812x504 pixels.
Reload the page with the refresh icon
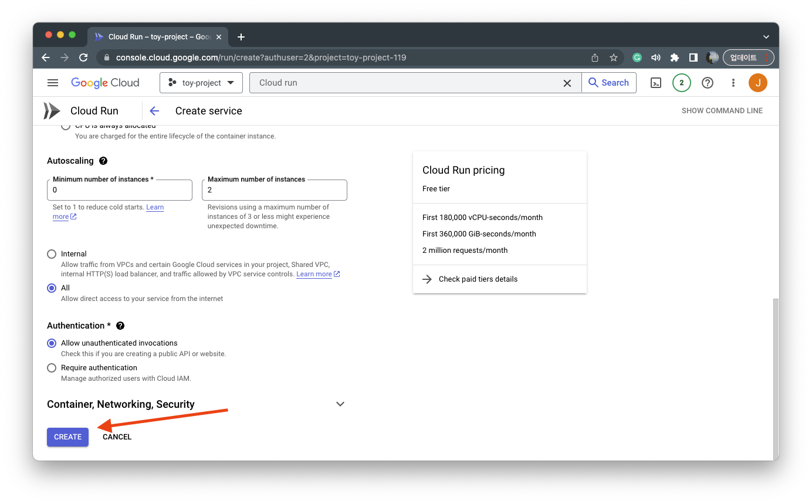pyautogui.click(x=83, y=57)
